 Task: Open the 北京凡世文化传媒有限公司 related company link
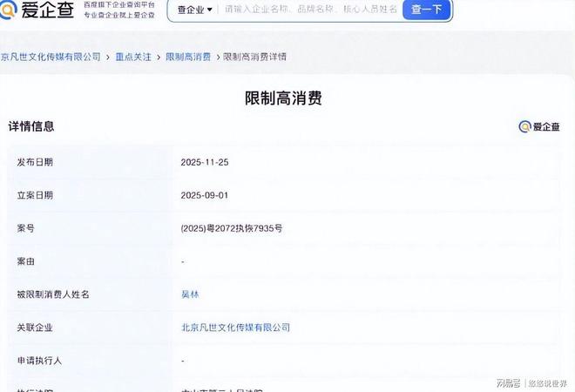click(235, 327)
